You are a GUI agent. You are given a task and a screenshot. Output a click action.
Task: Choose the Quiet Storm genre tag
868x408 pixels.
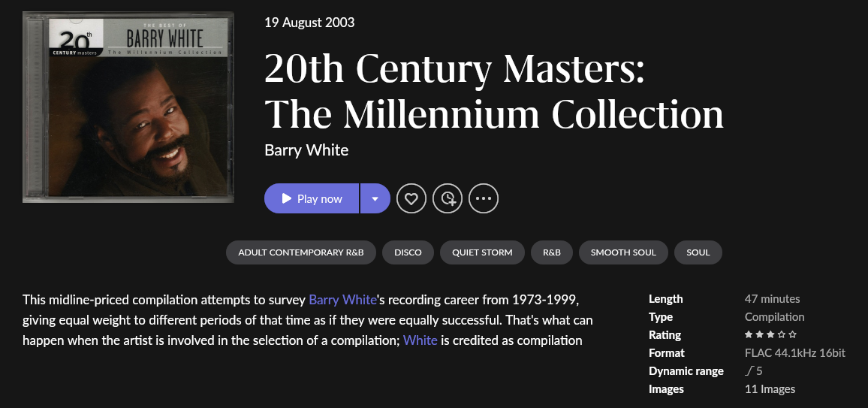pyautogui.click(x=482, y=252)
